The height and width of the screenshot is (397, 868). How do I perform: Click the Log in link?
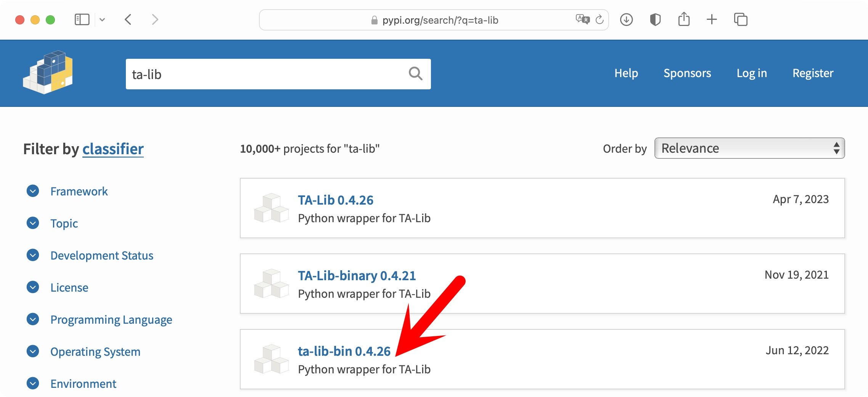pyautogui.click(x=751, y=73)
